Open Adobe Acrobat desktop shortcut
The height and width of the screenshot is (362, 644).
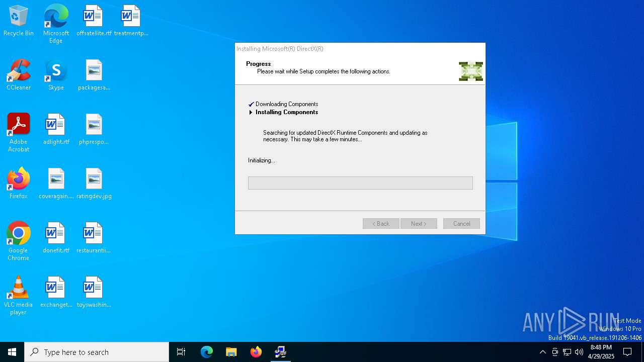click(x=19, y=133)
